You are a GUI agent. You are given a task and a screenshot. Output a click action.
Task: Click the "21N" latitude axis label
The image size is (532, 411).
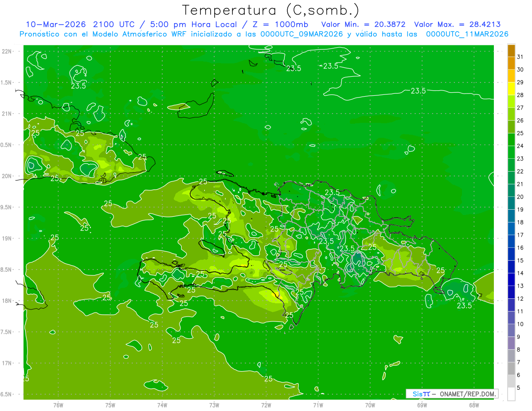[x=8, y=114]
